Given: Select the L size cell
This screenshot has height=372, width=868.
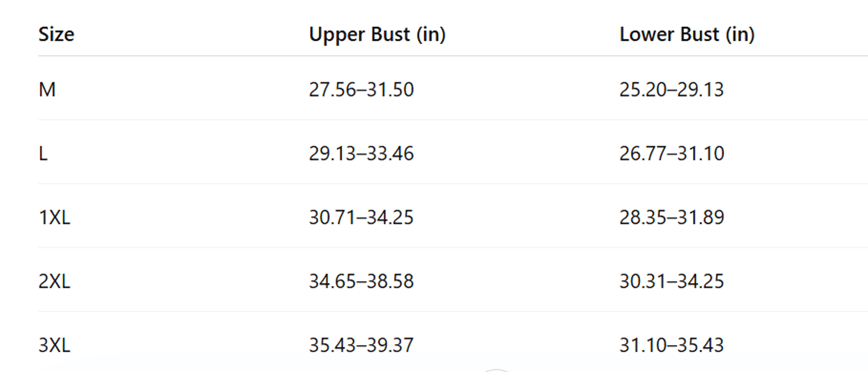Looking at the screenshot, I should [x=43, y=154].
